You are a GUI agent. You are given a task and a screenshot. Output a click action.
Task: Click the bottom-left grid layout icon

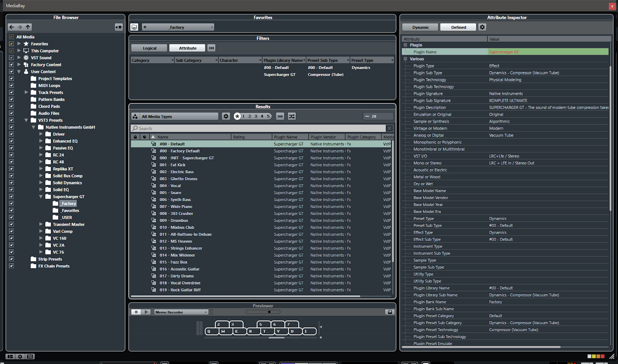pyautogui.click(x=30, y=357)
